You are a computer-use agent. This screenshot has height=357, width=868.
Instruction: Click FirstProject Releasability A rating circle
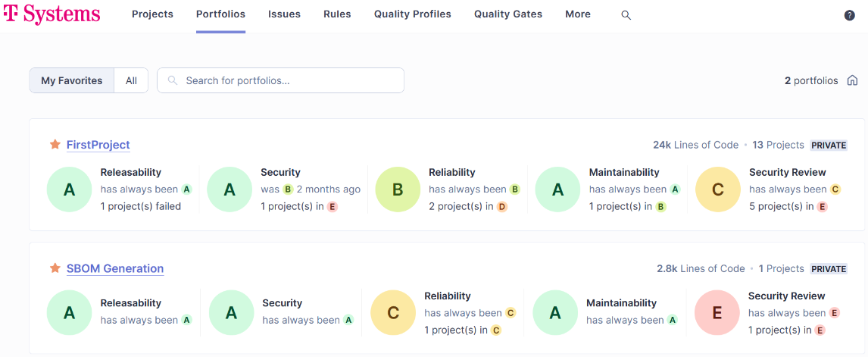(69, 189)
